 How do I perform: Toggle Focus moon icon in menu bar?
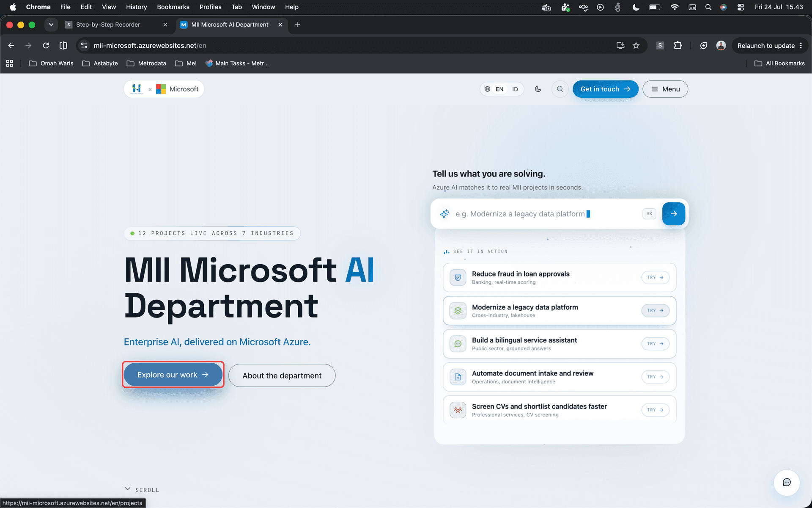636,7
